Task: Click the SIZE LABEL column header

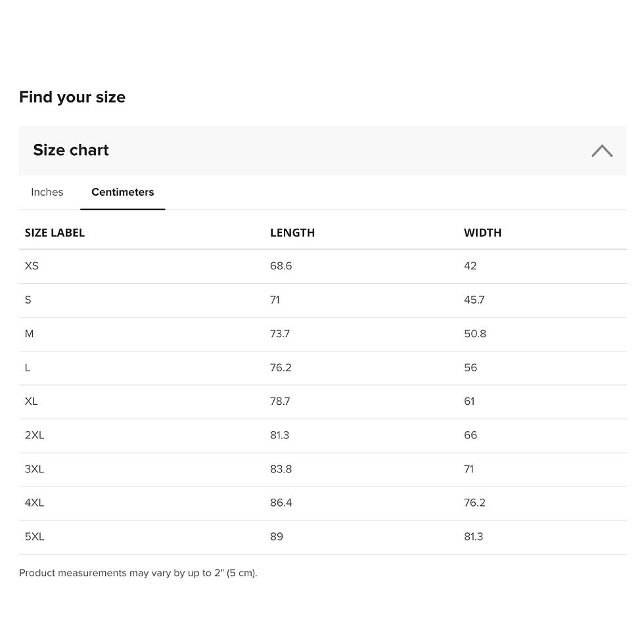Action: 55,233
